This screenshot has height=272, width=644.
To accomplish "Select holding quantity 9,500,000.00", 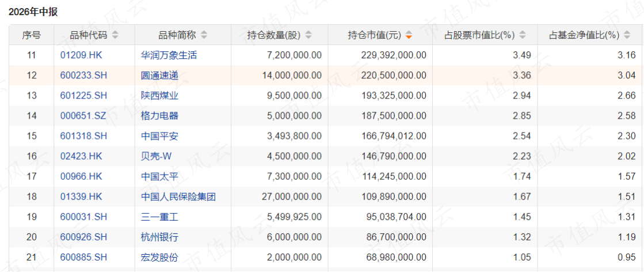I will point(294,96).
